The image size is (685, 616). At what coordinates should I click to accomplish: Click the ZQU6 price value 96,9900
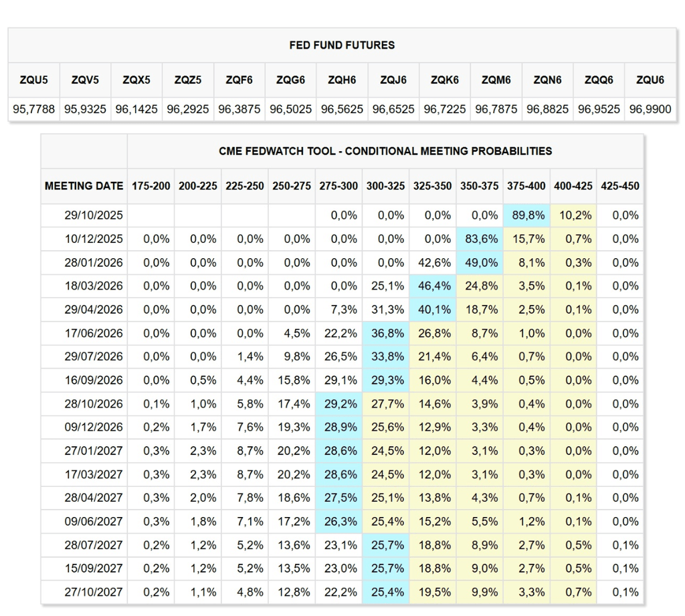650,108
